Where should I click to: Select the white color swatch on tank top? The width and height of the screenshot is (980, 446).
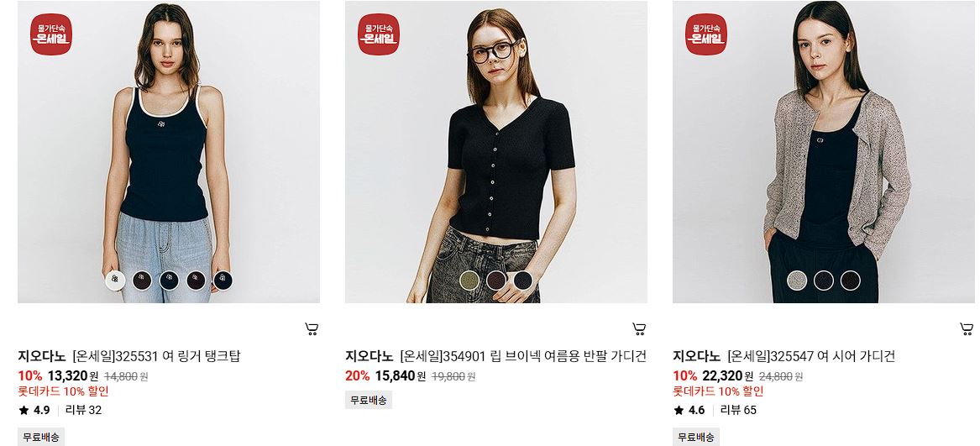pos(115,280)
